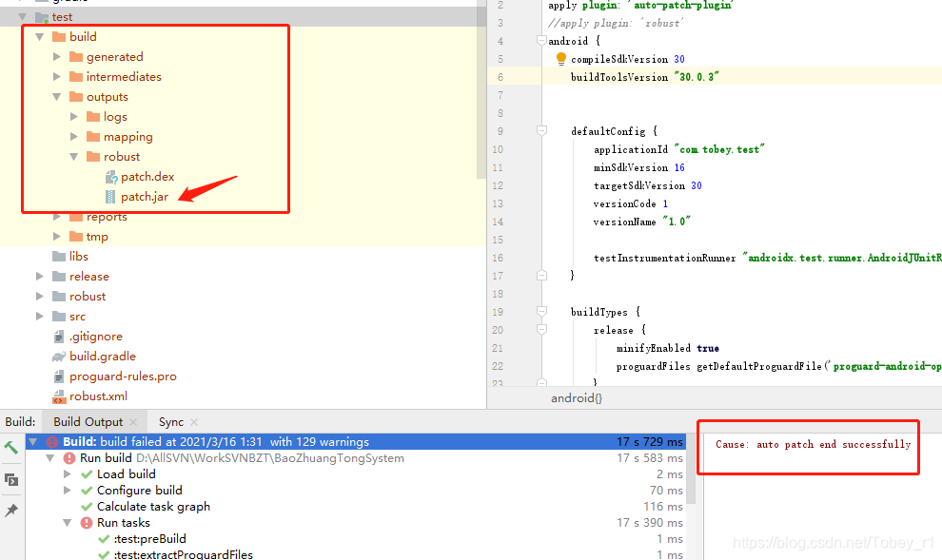Switch to the Sync tab
Image resolution: width=942 pixels, height=560 pixels.
pyautogui.click(x=171, y=422)
